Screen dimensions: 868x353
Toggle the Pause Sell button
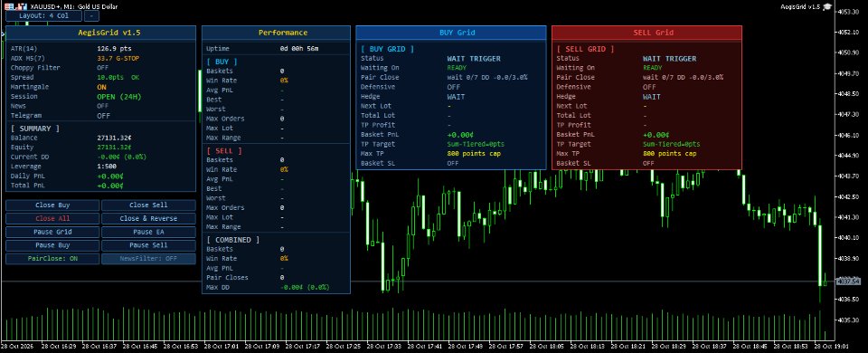coord(148,245)
